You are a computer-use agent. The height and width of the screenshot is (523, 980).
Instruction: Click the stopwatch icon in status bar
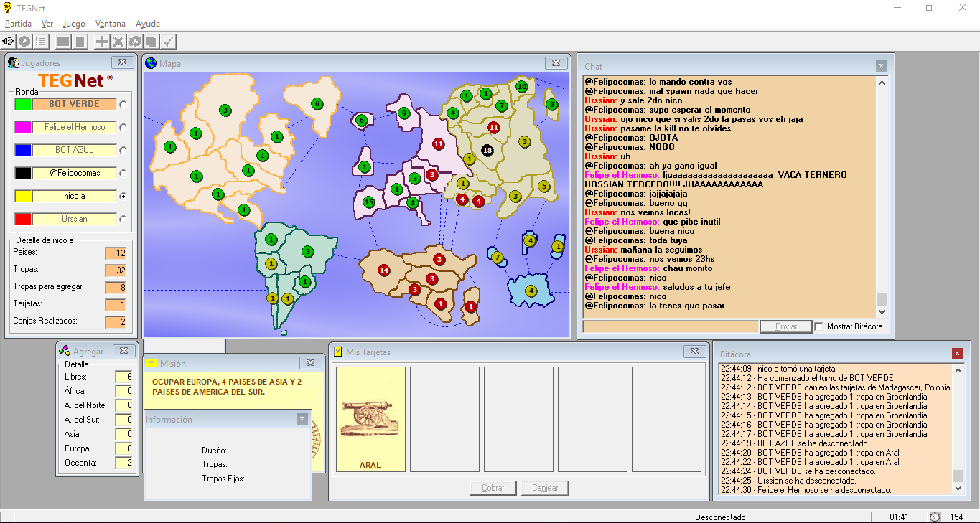935,517
